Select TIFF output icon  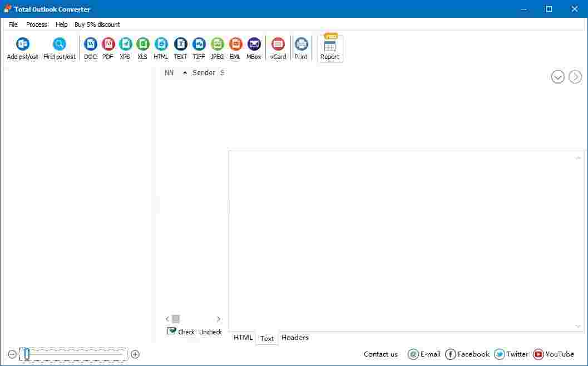point(199,49)
